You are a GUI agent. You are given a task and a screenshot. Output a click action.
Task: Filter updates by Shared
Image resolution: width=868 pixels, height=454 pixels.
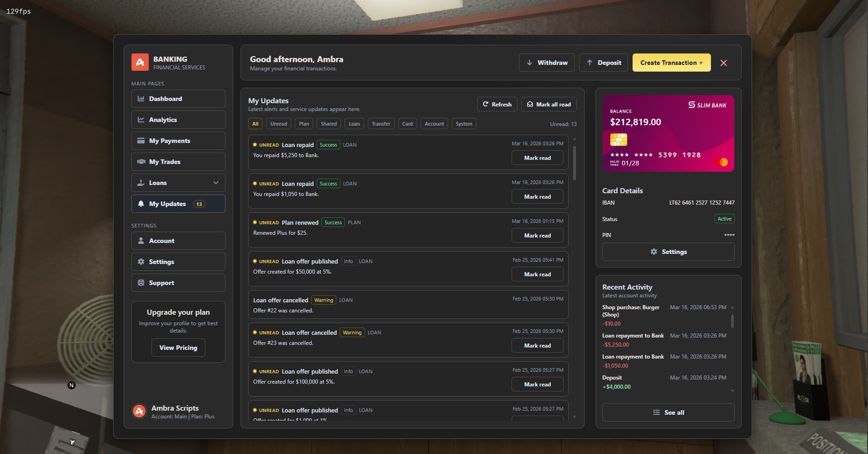click(329, 124)
